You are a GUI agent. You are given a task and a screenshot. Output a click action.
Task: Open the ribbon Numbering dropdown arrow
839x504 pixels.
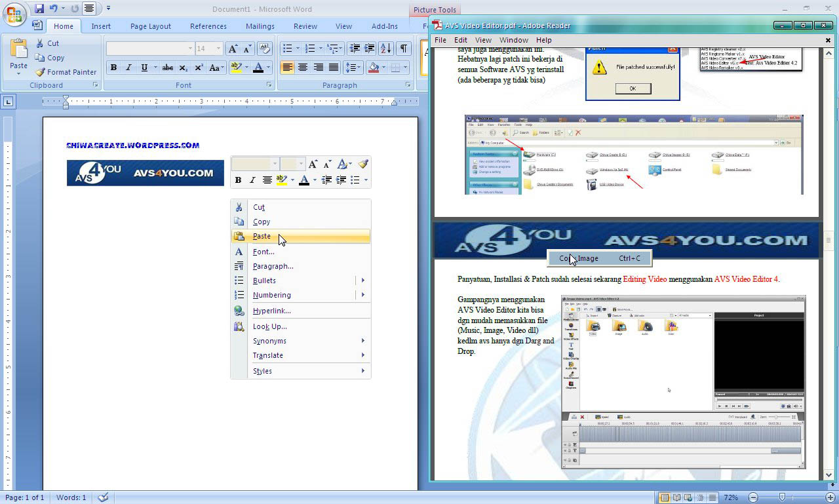(321, 48)
